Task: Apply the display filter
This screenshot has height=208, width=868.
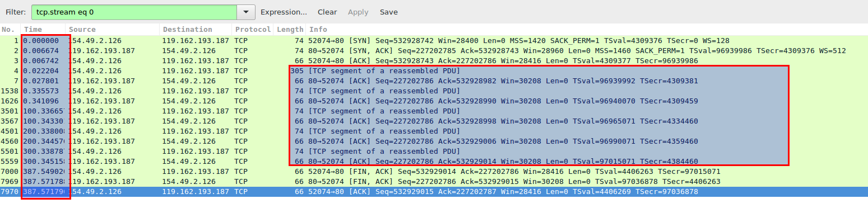Action: [358, 12]
